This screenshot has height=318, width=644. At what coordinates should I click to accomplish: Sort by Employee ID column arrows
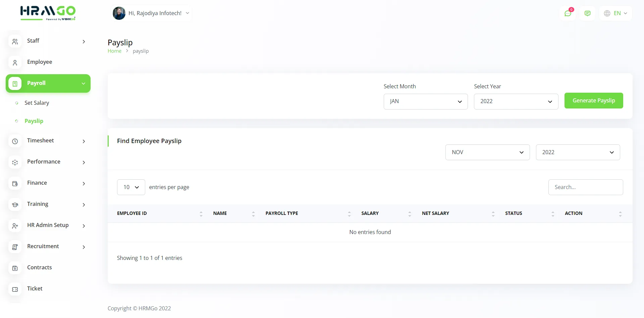tap(201, 214)
